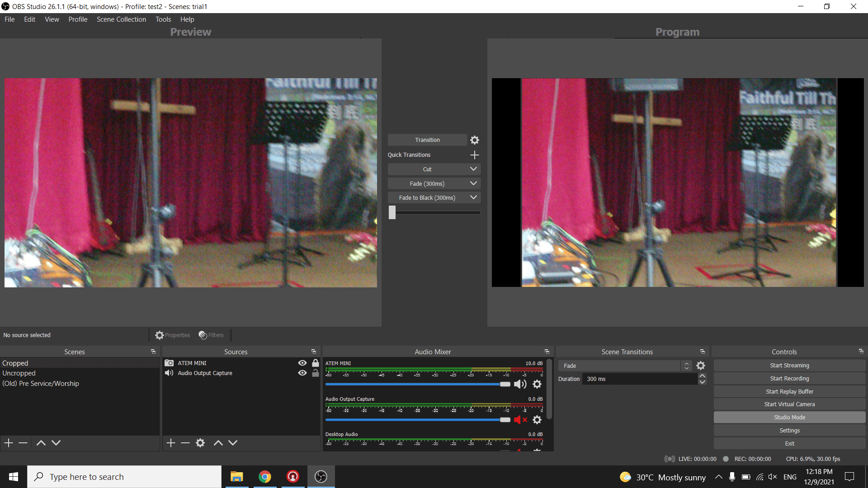The image size is (868, 488).
Task: Open transition settings gear beside Transition button
Action: (x=474, y=140)
